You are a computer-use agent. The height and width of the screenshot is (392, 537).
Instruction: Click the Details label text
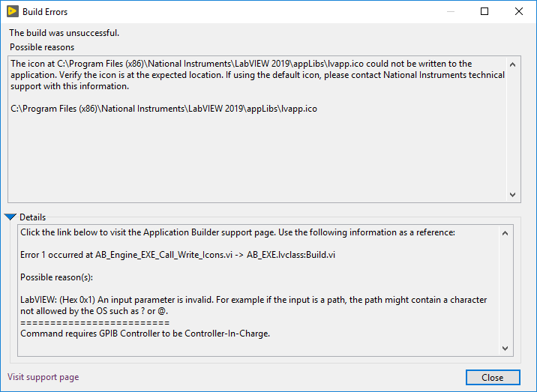[32, 217]
